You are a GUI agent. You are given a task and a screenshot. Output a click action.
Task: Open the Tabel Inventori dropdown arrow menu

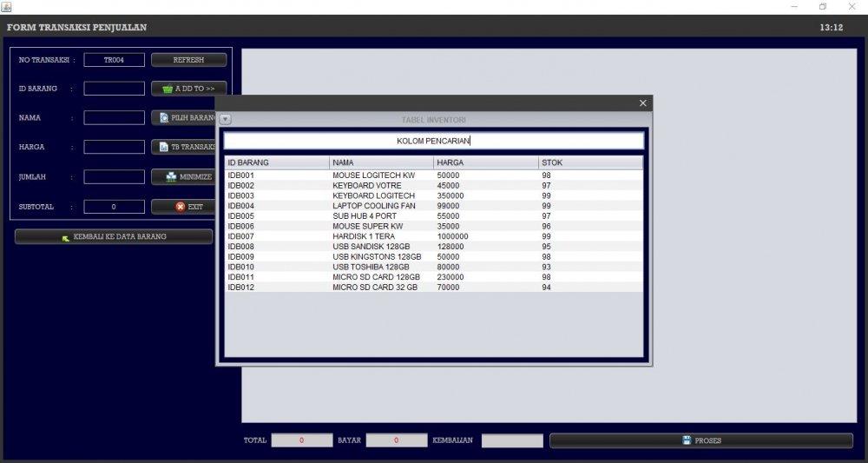(226, 119)
